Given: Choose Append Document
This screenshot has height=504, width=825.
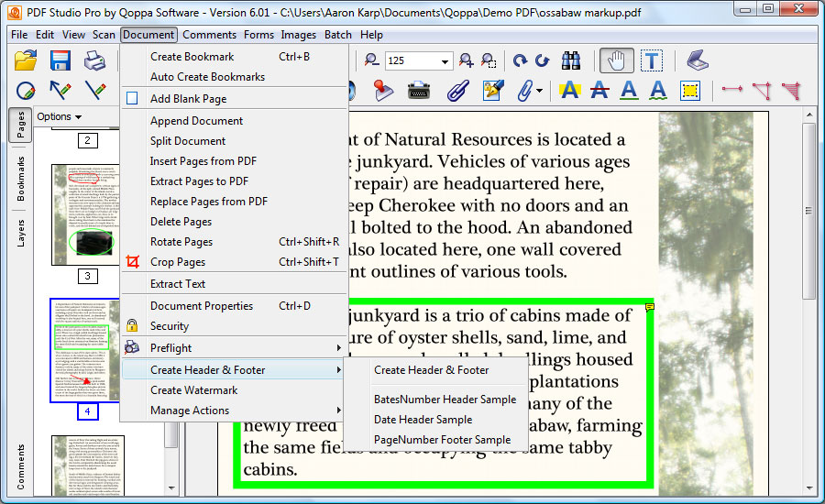Looking at the screenshot, I should pyautogui.click(x=234, y=121).
